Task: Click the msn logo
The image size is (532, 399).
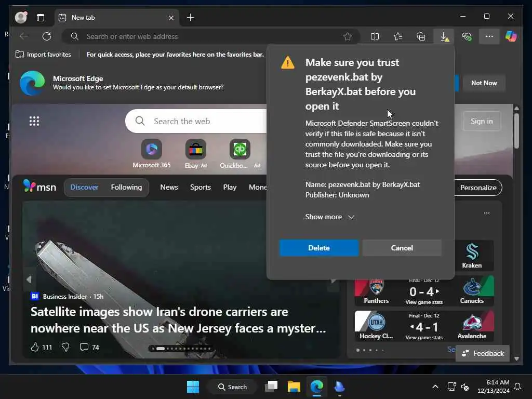Action: pos(39,187)
